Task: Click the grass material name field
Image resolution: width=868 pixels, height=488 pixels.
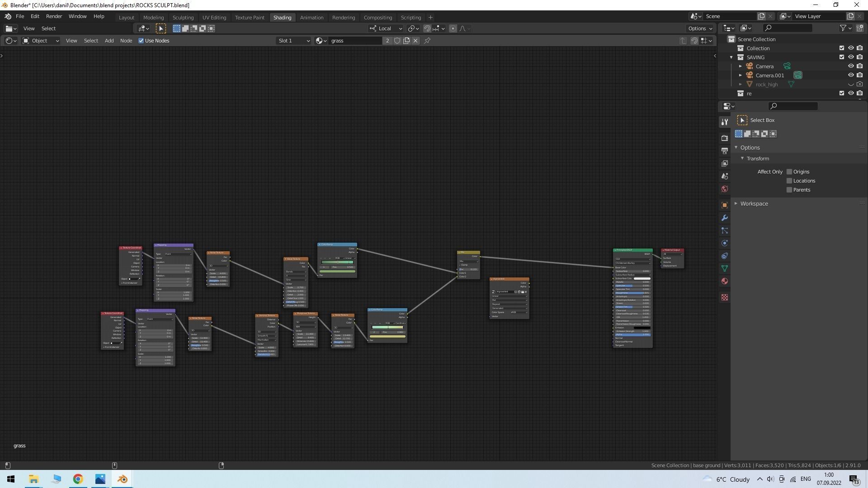Action: [355, 41]
